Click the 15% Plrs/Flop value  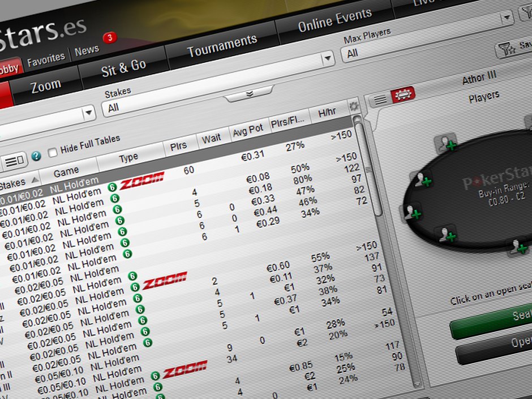click(344, 357)
